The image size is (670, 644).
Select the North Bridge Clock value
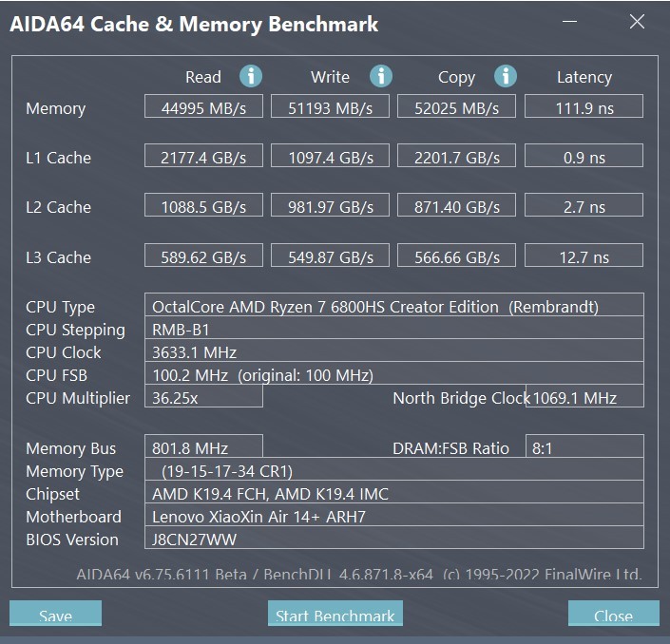[584, 397]
